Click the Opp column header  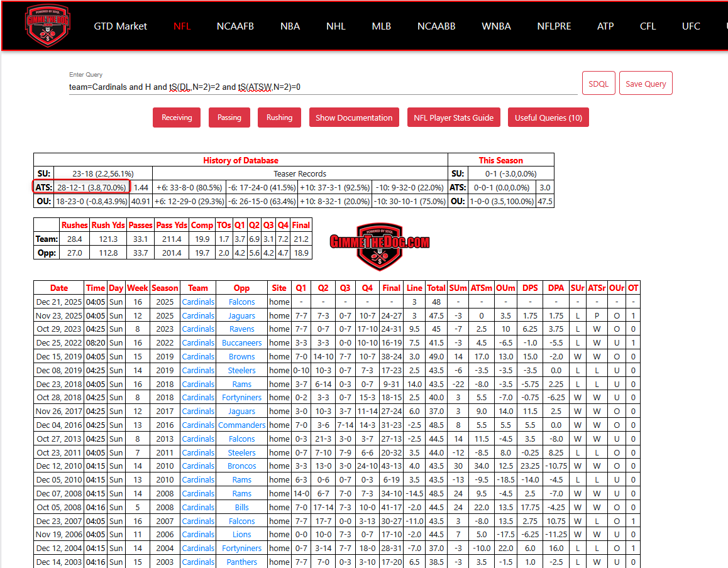coord(241,288)
